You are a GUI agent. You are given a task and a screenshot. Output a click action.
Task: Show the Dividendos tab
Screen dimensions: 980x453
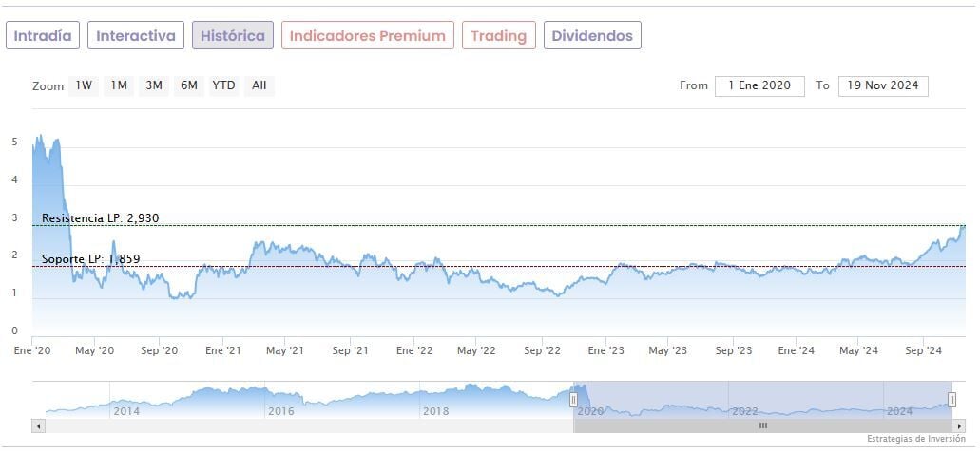(592, 36)
